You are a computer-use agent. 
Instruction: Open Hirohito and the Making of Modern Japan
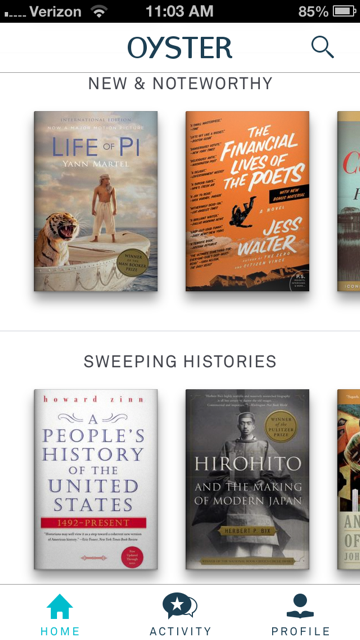247,479
